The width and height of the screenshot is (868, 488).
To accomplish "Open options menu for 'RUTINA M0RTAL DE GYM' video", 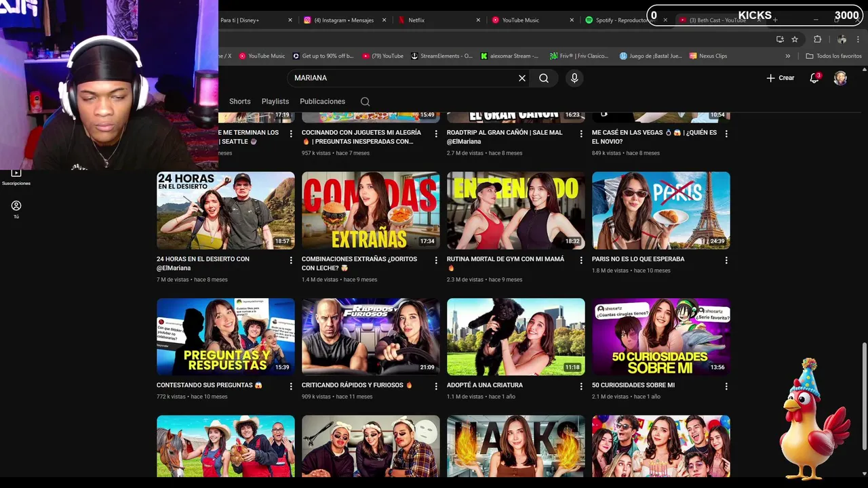I will click(x=581, y=260).
